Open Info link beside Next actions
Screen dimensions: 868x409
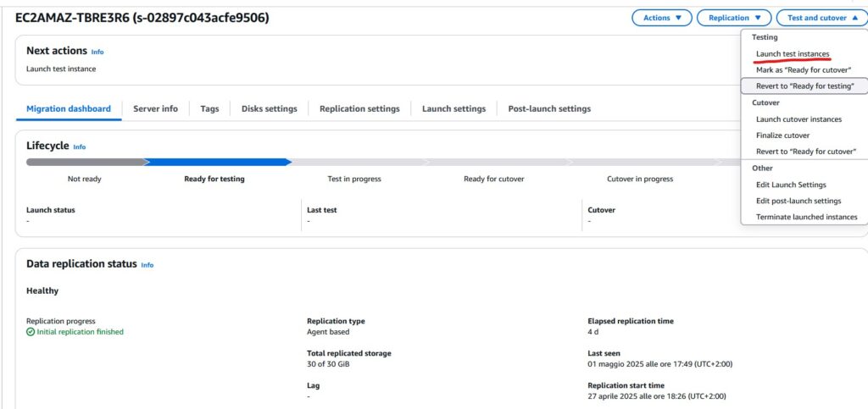[x=97, y=52]
